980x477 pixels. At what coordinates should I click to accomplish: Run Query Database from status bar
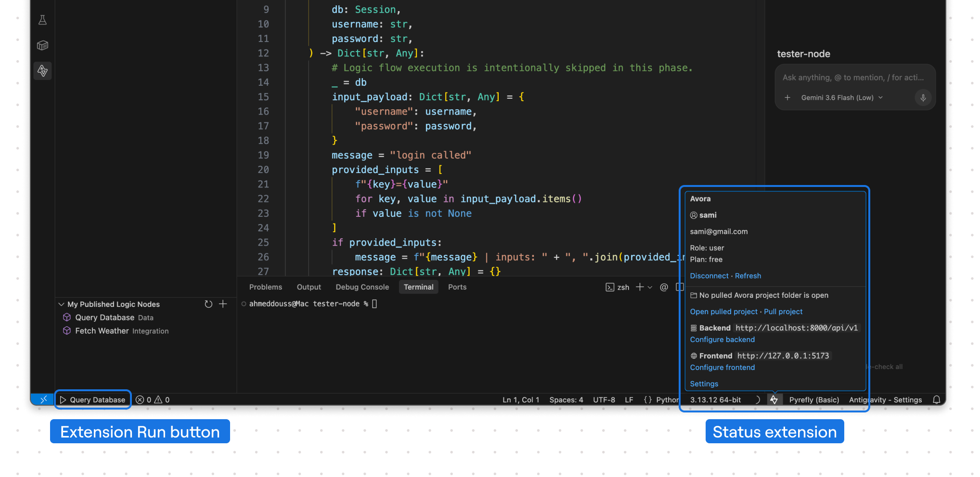(x=92, y=400)
